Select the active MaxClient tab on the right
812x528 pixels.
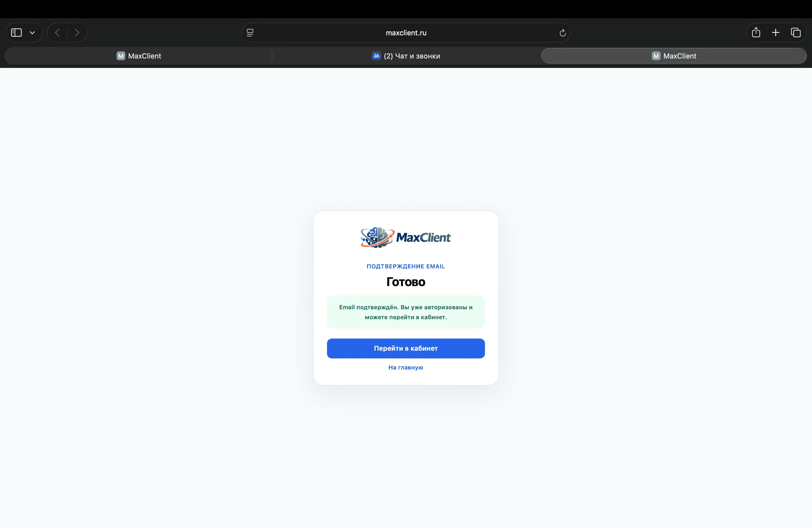674,56
